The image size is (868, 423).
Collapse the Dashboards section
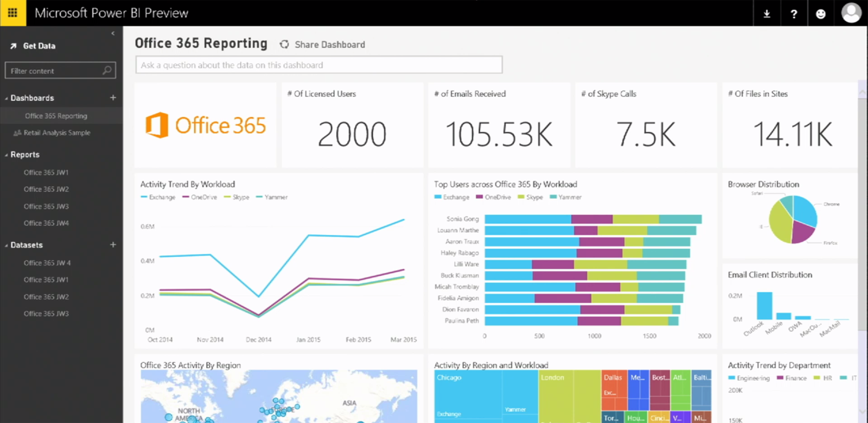[x=7, y=98]
